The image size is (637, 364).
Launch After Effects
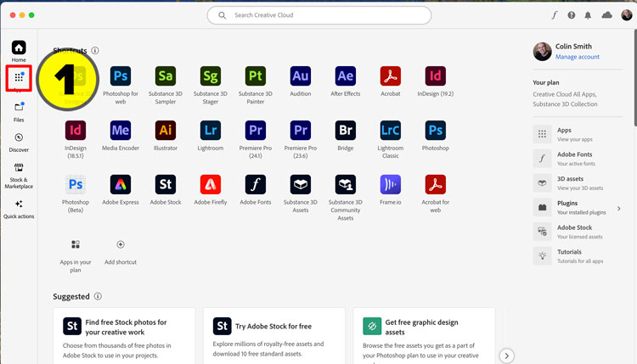346,76
